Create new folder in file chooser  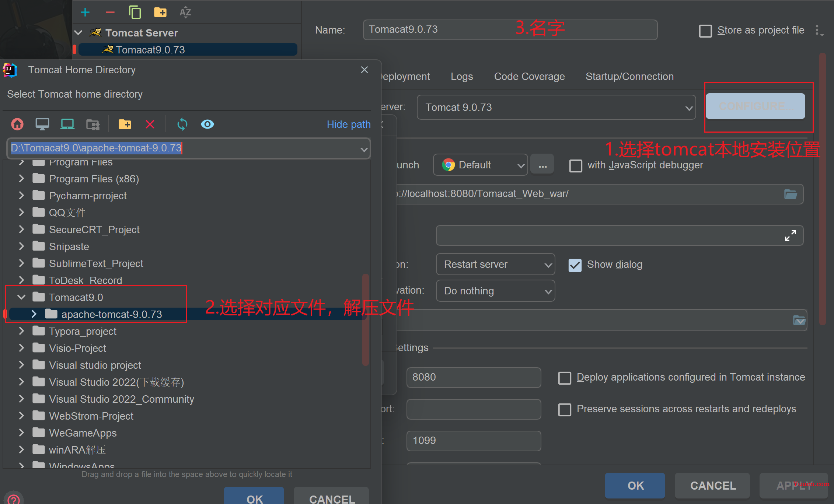pyautogui.click(x=125, y=124)
